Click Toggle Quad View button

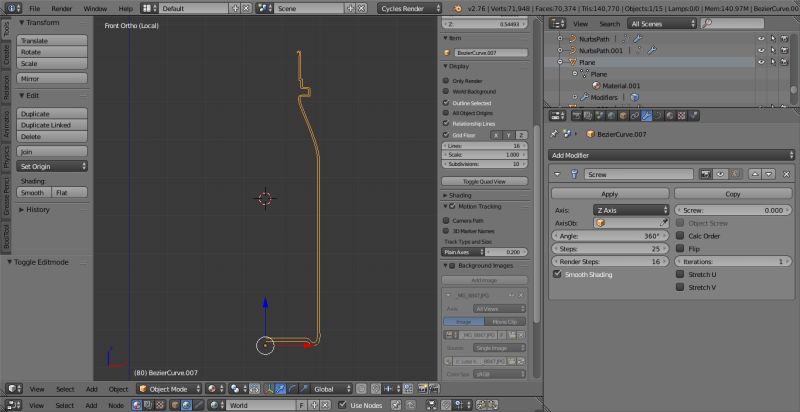point(484,181)
